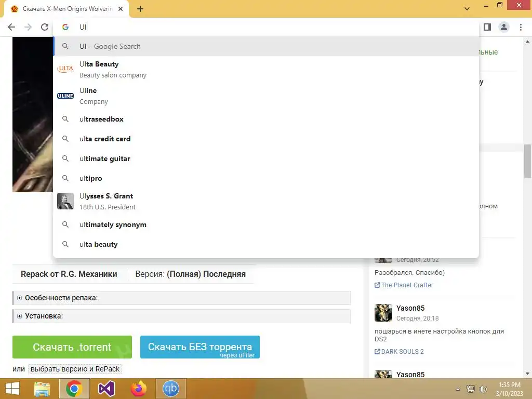This screenshot has height=399, width=532.
Task: Open File Explorer from the taskbar
Action: (42, 389)
